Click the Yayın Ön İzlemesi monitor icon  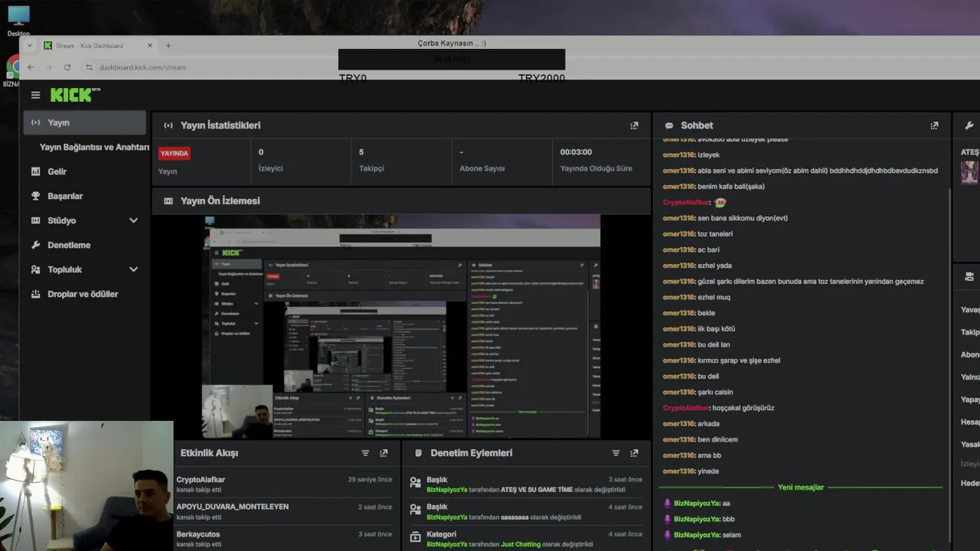(168, 201)
